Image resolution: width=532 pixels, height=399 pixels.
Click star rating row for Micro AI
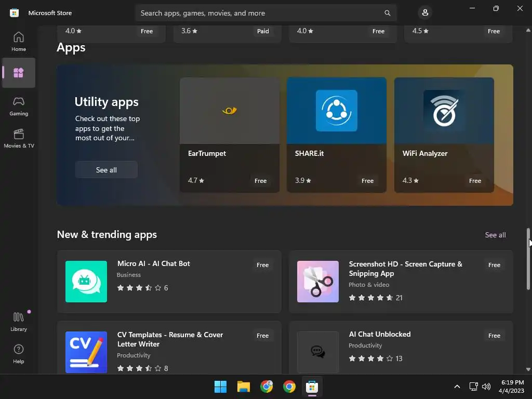[142, 288]
